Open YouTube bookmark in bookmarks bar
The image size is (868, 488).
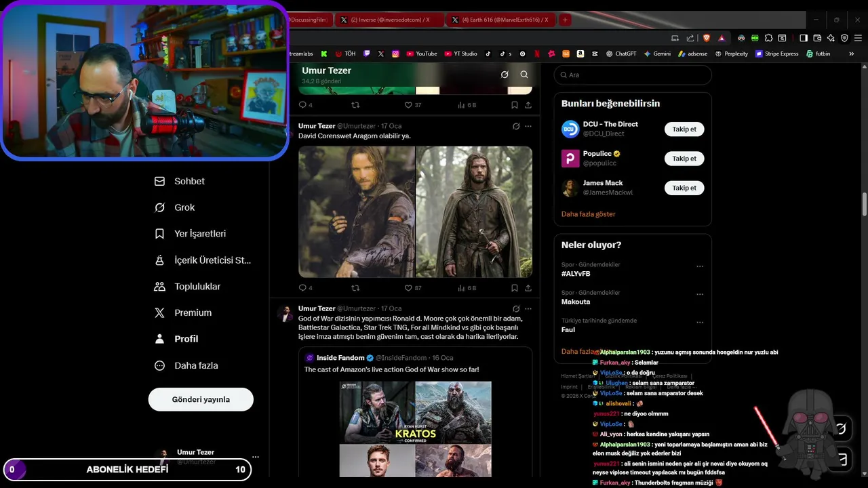[x=421, y=54]
